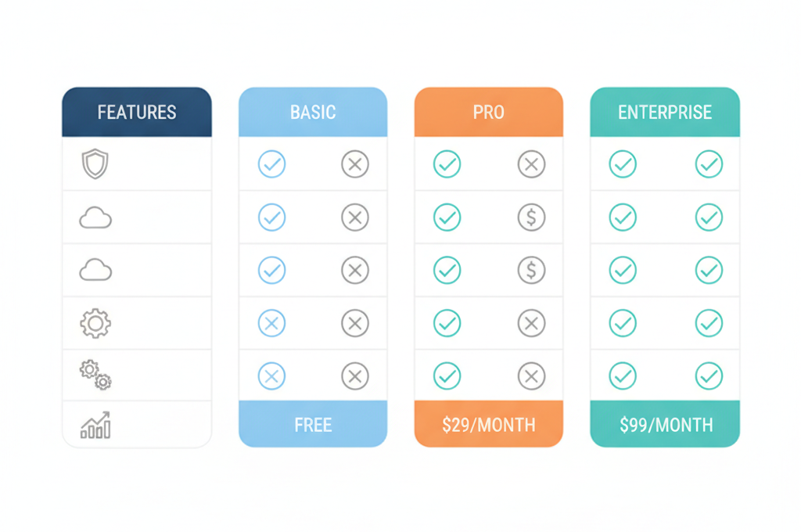Select blue X in Basic single-gear row
801x532 pixels.
pyautogui.click(x=271, y=323)
